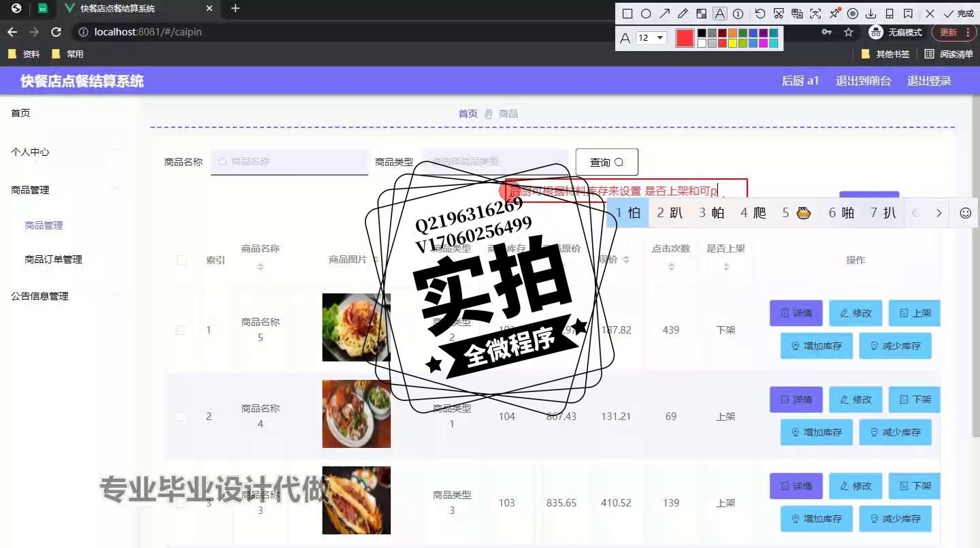Cancel the screenshot with the X icon
980x548 pixels.
[x=930, y=14]
